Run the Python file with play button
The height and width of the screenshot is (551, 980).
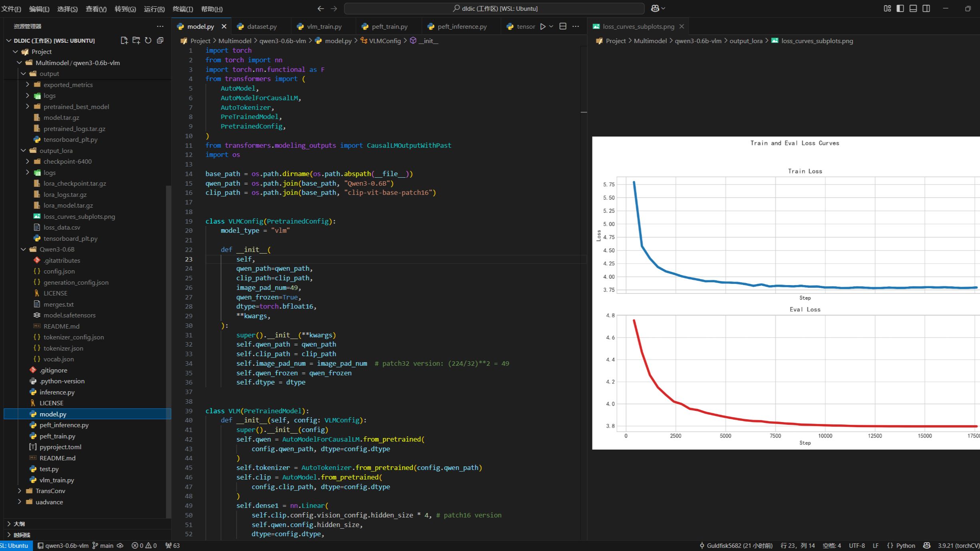pos(543,26)
